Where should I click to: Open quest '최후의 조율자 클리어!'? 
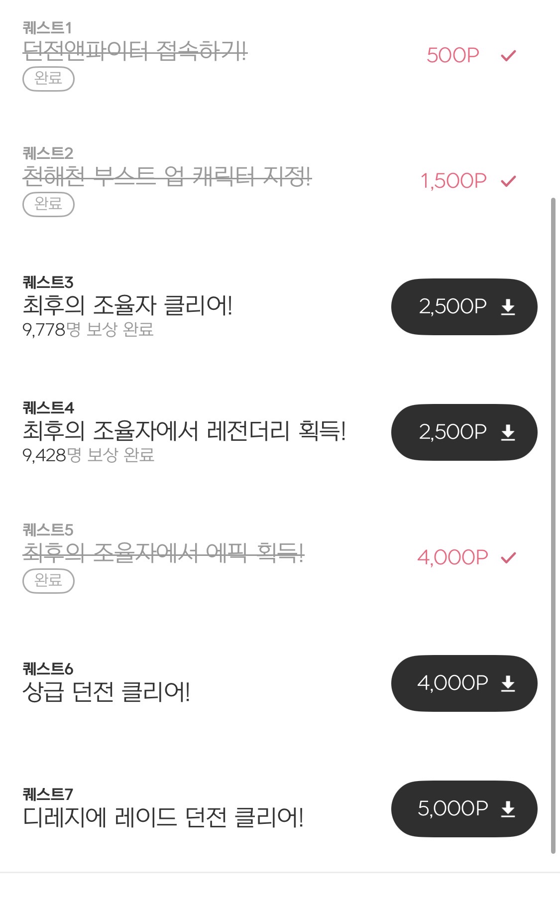tap(127, 305)
